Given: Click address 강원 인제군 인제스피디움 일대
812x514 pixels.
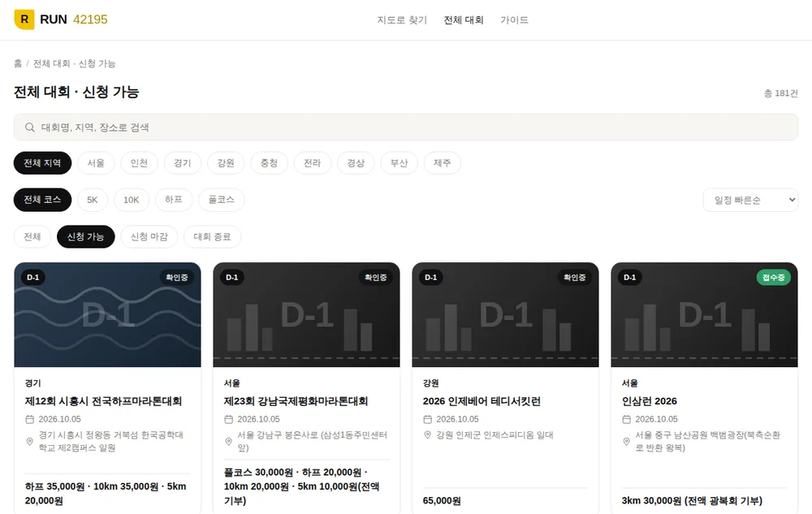Looking at the screenshot, I should coord(495,434).
